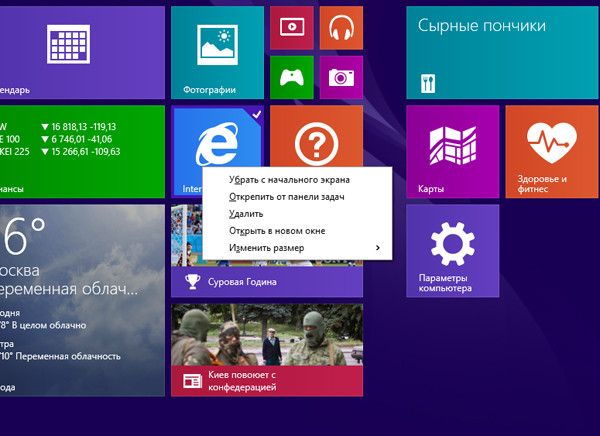The image size is (600, 436).
Task: Open the Суровая Година sports headline
Action: [242, 282]
